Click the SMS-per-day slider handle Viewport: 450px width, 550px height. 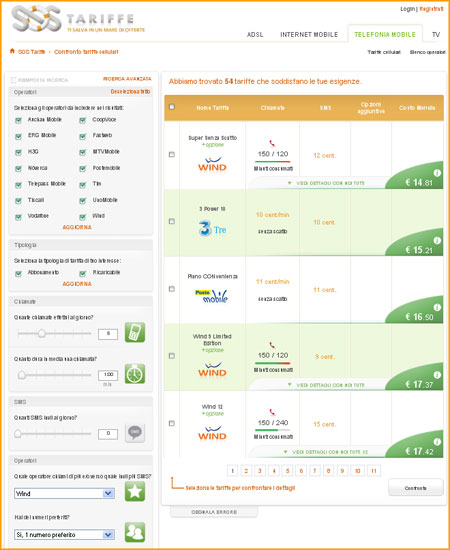point(18,434)
